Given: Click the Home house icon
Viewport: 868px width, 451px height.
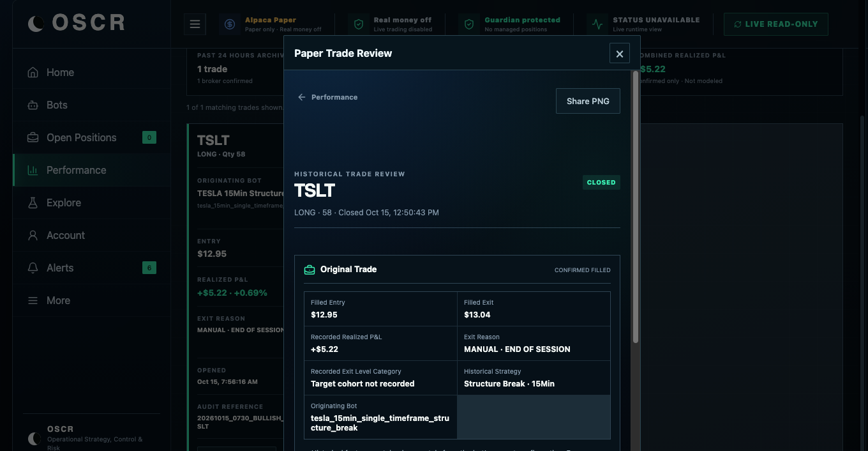Looking at the screenshot, I should (x=33, y=72).
